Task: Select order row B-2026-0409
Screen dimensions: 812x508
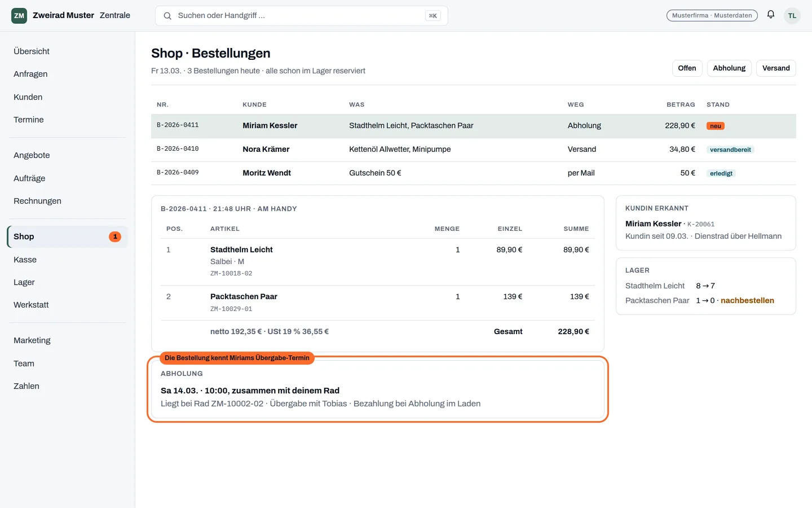Action: (474, 173)
